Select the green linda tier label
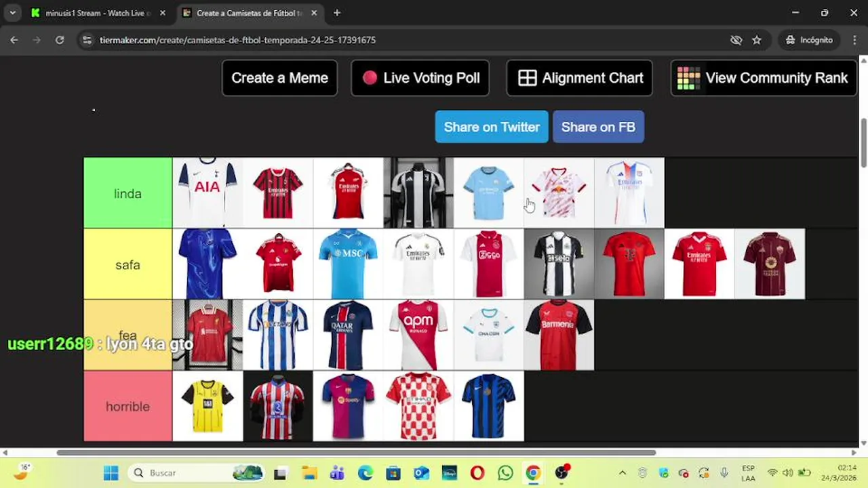The image size is (868, 488). 128,193
